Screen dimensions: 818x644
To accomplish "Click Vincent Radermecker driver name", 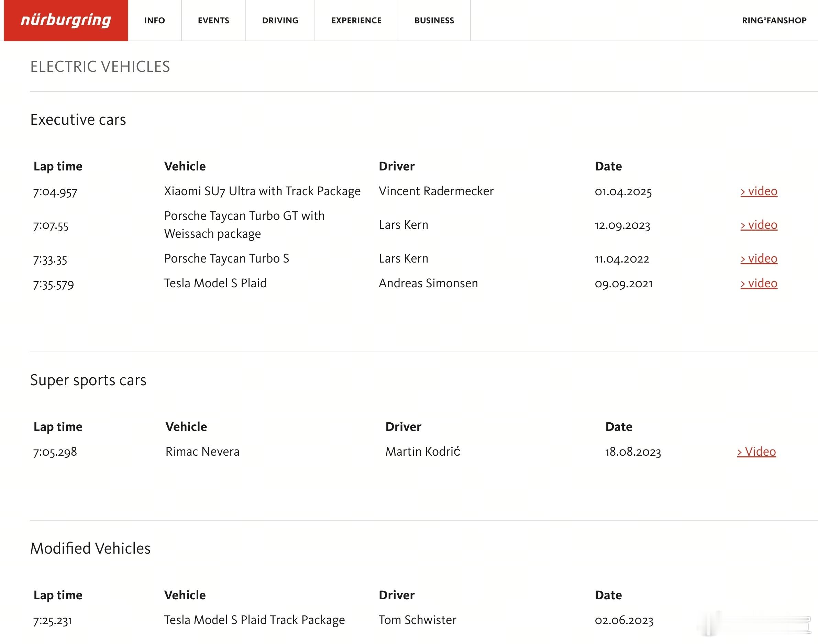I will coord(436,191).
